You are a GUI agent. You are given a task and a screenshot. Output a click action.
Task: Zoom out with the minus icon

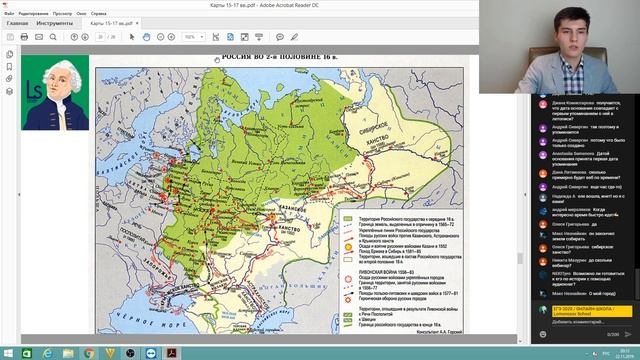click(x=160, y=37)
